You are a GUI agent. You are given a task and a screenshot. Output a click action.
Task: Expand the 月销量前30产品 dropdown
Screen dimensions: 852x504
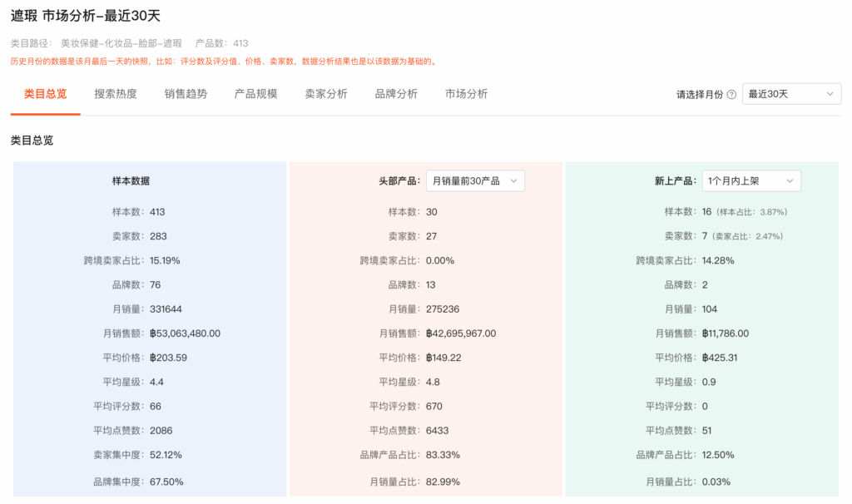click(x=475, y=180)
